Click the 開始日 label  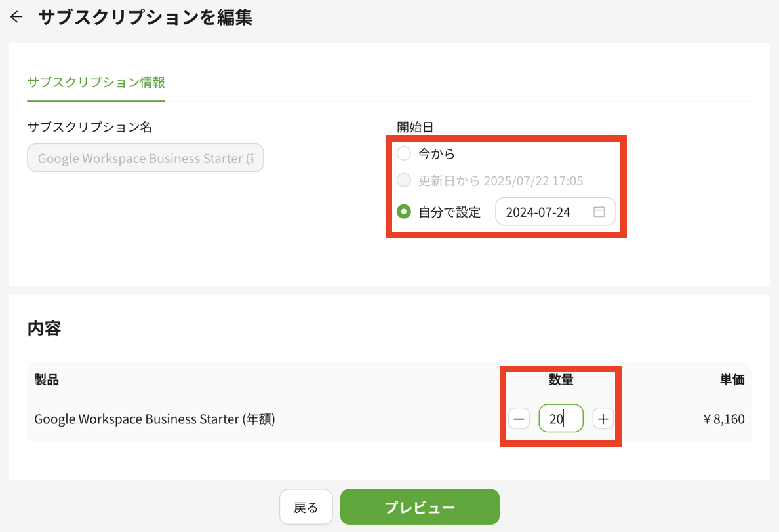click(x=415, y=127)
